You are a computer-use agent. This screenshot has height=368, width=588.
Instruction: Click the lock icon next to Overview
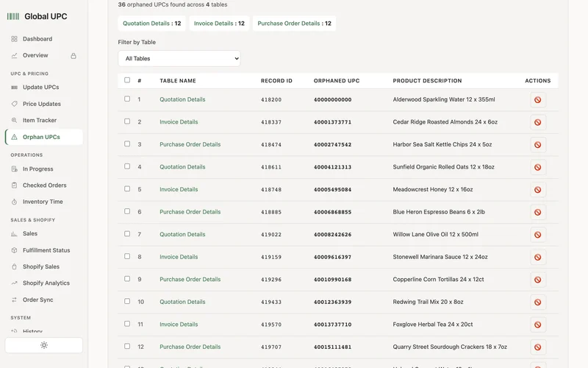(x=73, y=56)
